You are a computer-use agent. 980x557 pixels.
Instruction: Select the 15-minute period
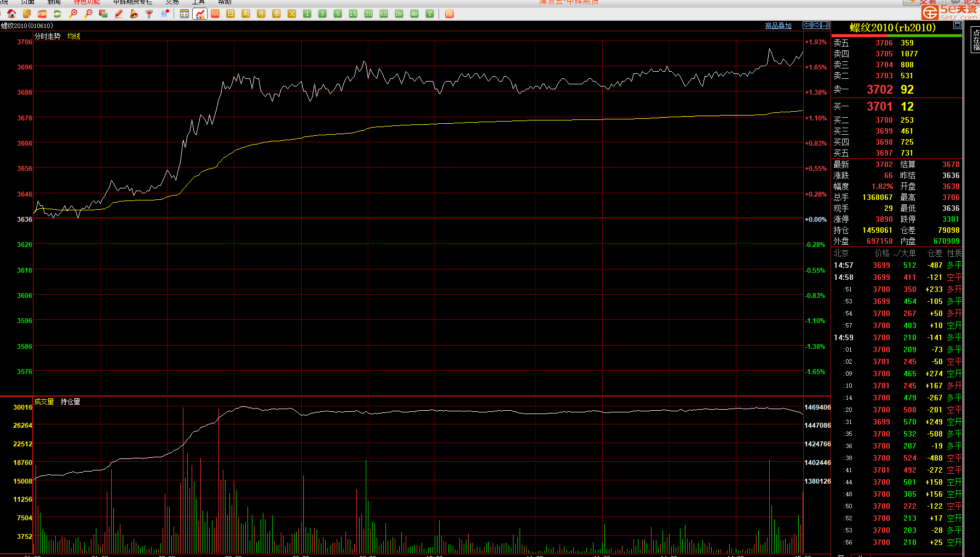353,14
